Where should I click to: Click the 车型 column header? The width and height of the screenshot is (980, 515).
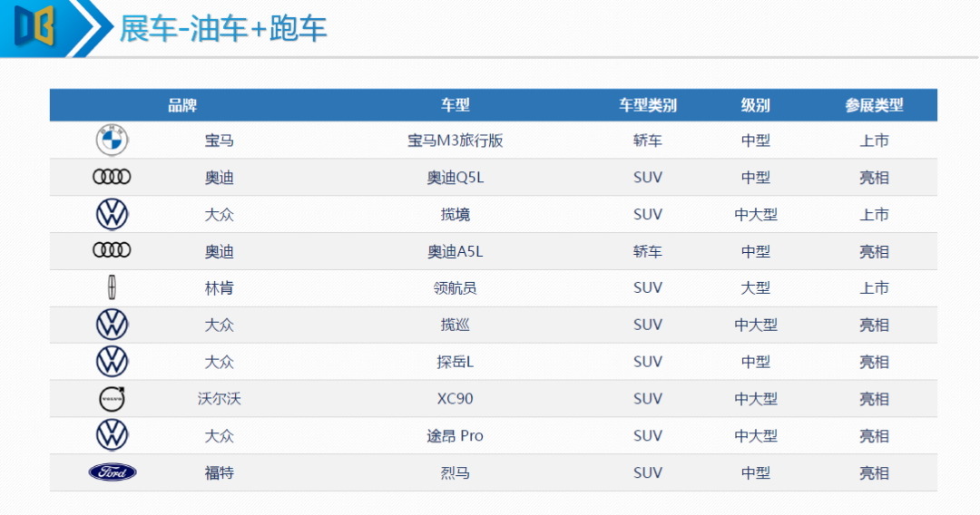455,105
